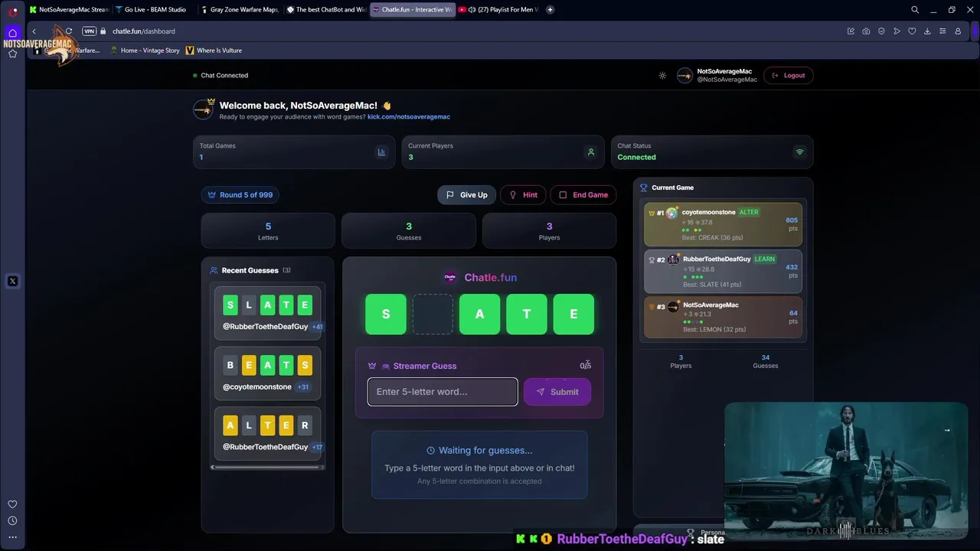Click the green S letter tile in main board
The width and height of the screenshot is (980, 551).
coord(386,314)
